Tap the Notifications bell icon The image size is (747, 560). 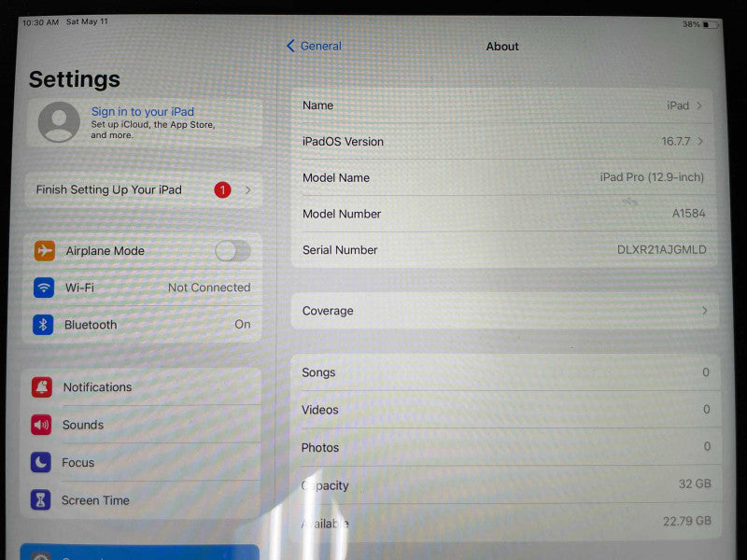coord(41,387)
